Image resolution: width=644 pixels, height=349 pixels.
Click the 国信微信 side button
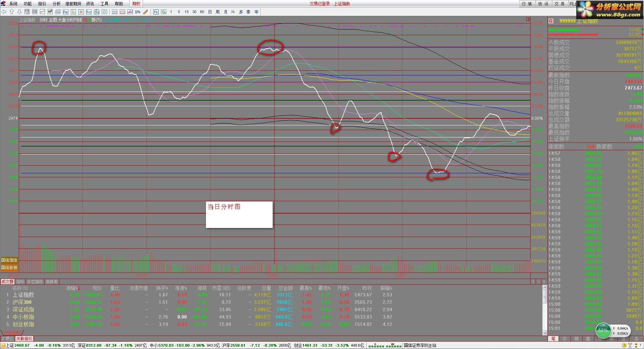click(9, 260)
